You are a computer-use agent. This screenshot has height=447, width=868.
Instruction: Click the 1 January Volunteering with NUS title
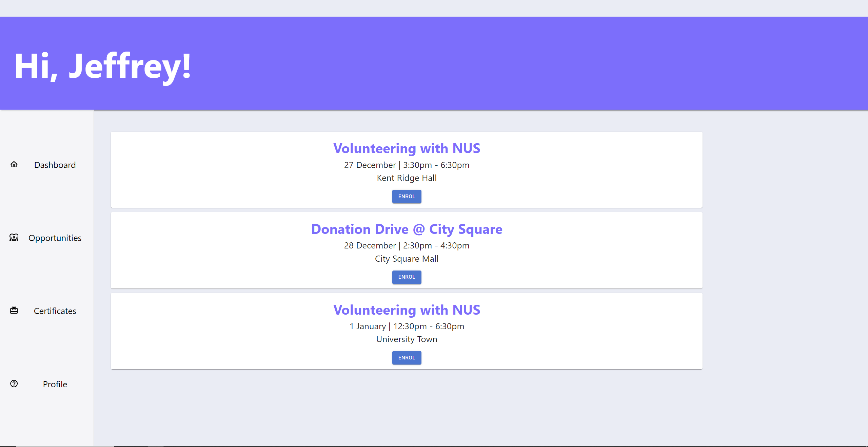click(x=407, y=310)
